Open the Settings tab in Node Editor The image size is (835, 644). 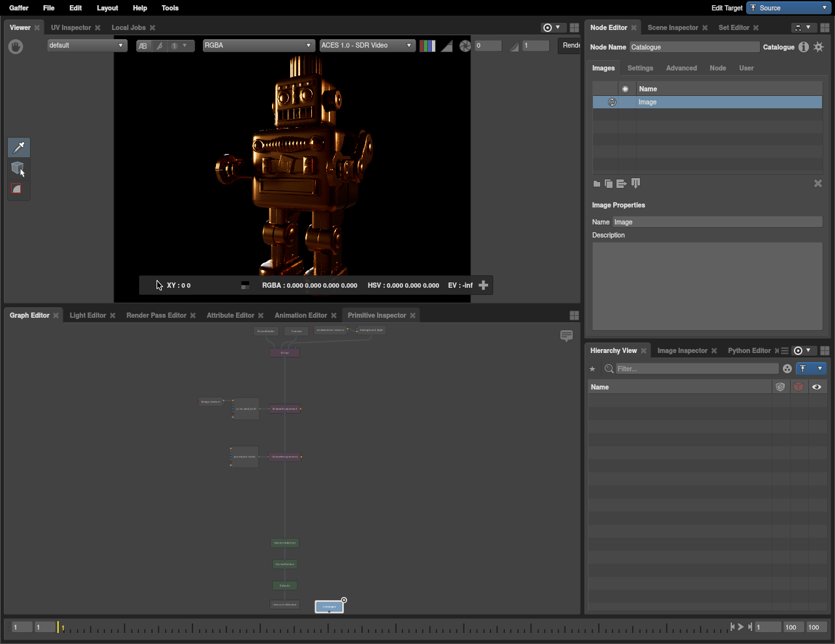(640, 68)
